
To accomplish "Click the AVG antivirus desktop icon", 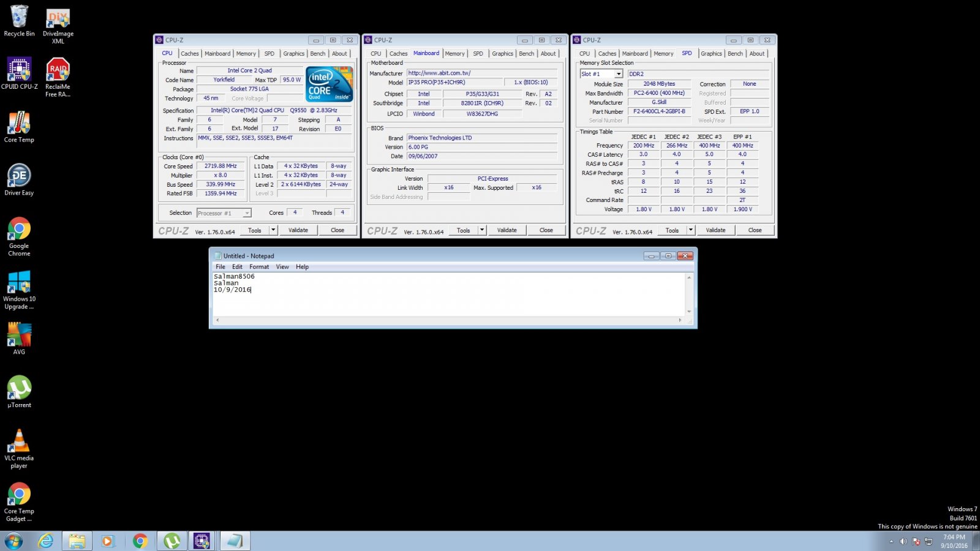I will coord(19,339).
